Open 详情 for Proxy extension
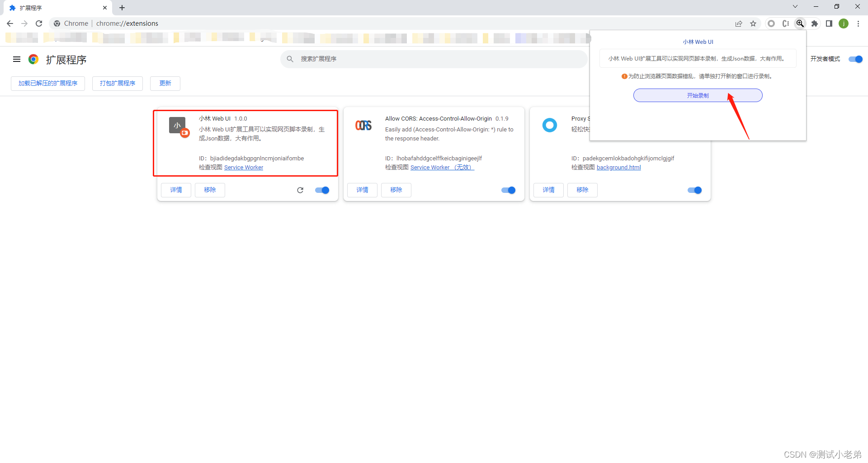 point(548,190)
